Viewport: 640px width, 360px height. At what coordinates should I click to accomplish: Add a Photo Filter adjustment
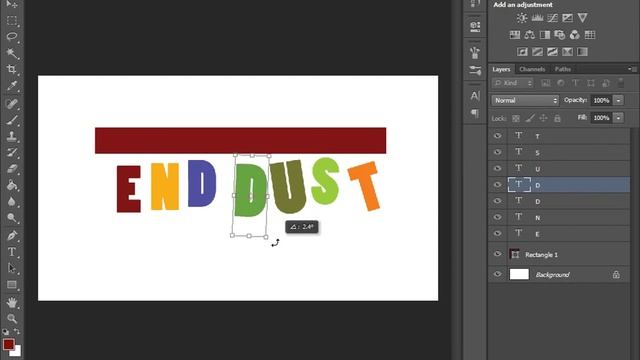(560, 35)
